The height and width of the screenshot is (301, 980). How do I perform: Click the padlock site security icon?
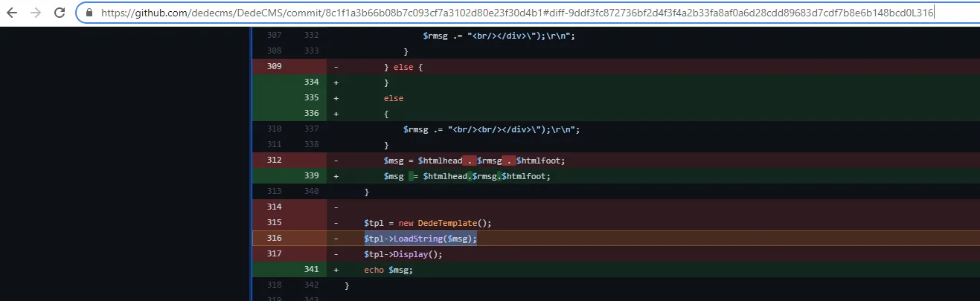pos(89,13)
